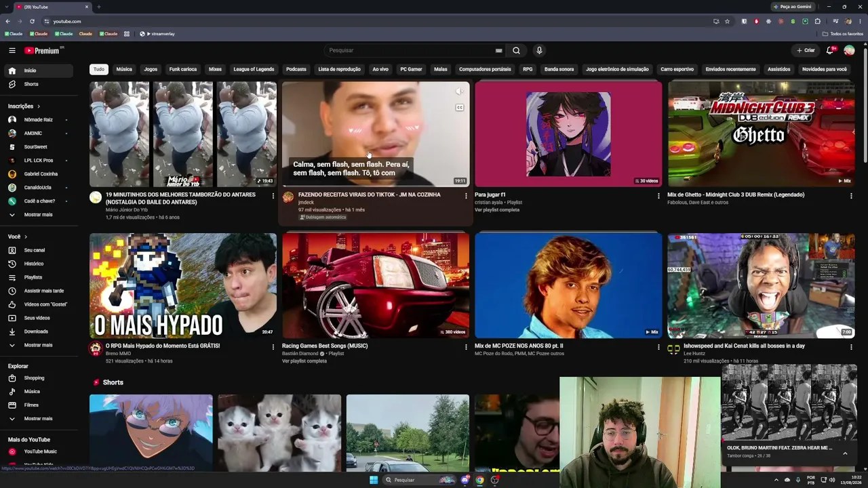Viewport: 868px width, 488px height.
Task: Open Chrome extensions puzzle icon
Action: pyautogui.click(x=817, y=21)
